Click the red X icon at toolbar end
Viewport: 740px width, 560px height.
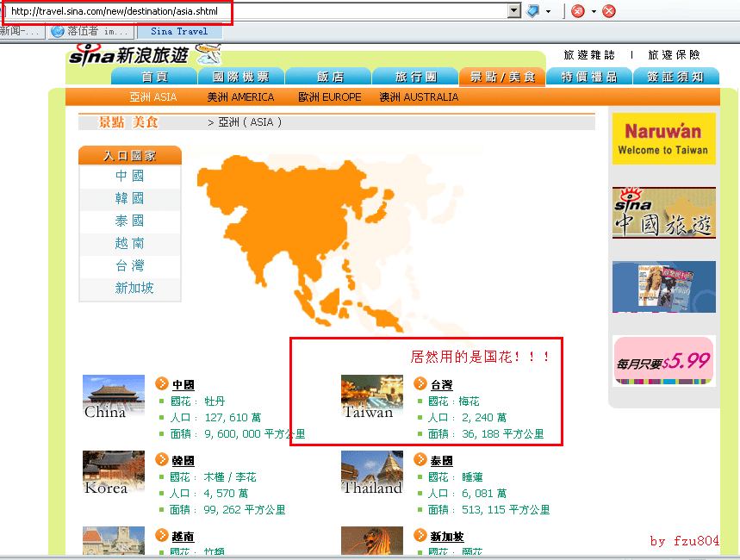click(x=609, y=11)
